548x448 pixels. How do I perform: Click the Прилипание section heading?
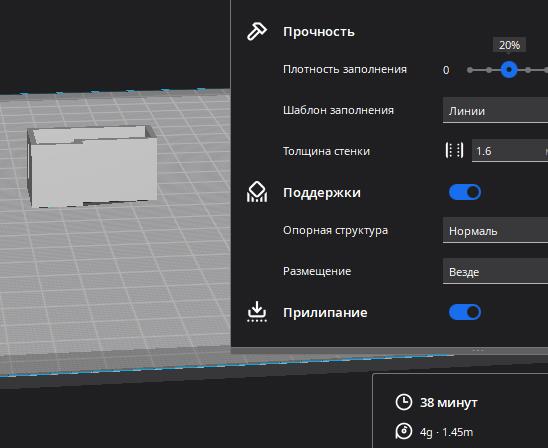tap(325, 312)
